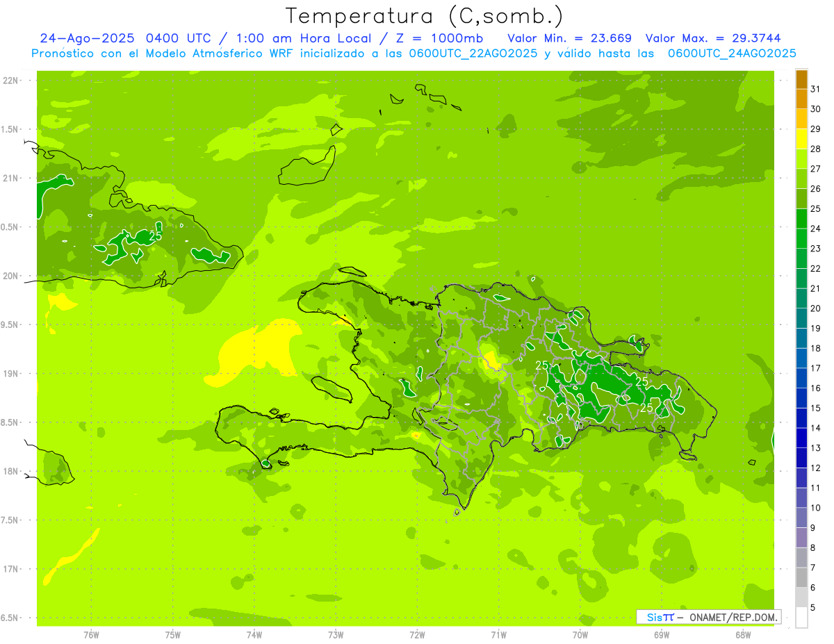The width and height of the screenshot is (834, 644).
Task: Click the 73W longitude label
Action: click(336, 634)
